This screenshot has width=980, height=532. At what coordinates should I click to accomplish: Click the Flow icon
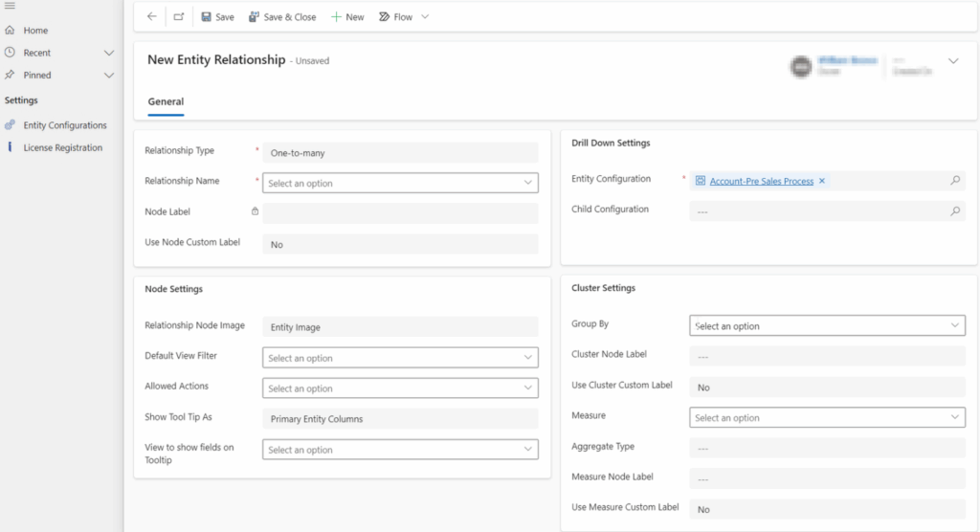pyautogui.click(x=385, y=17)
